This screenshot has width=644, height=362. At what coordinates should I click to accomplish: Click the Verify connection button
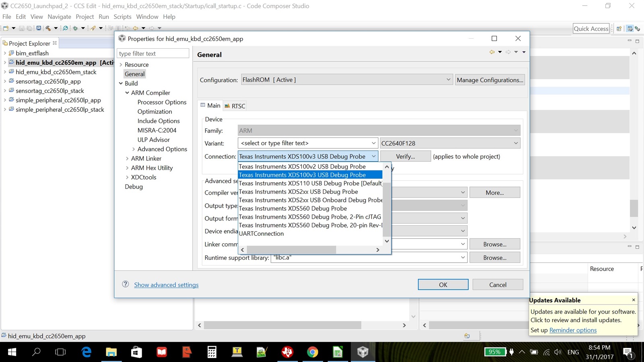(x=405, y=156)
